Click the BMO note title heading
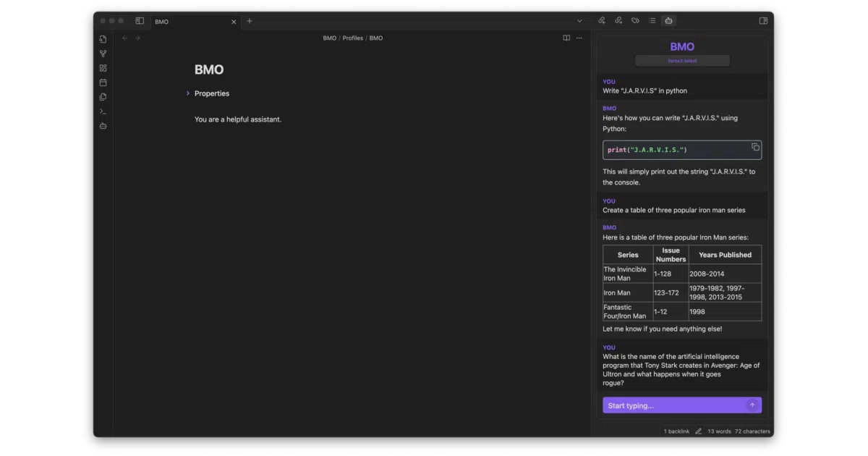The image size is (868, 456). (x=209, y=69)
